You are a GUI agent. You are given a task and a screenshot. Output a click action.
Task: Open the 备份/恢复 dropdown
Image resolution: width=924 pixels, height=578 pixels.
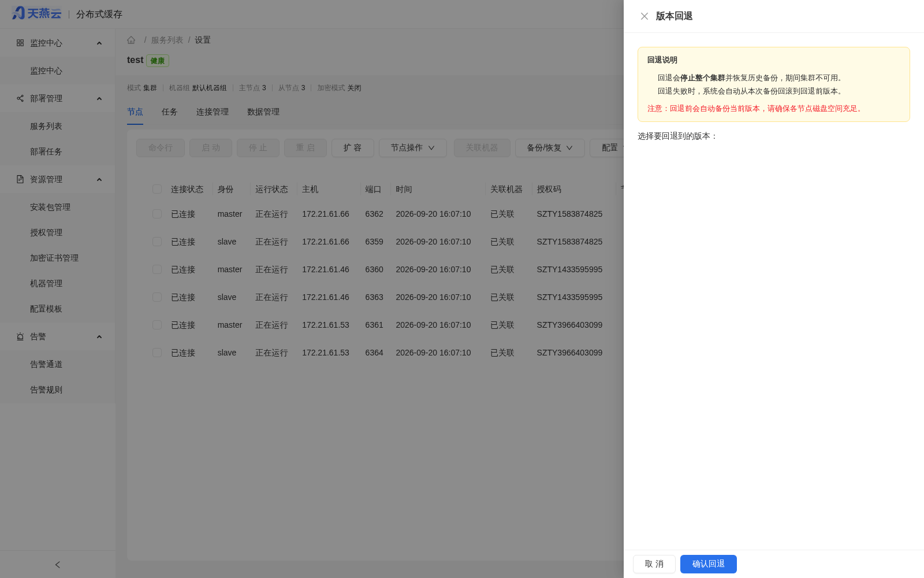tap(550, 148)
